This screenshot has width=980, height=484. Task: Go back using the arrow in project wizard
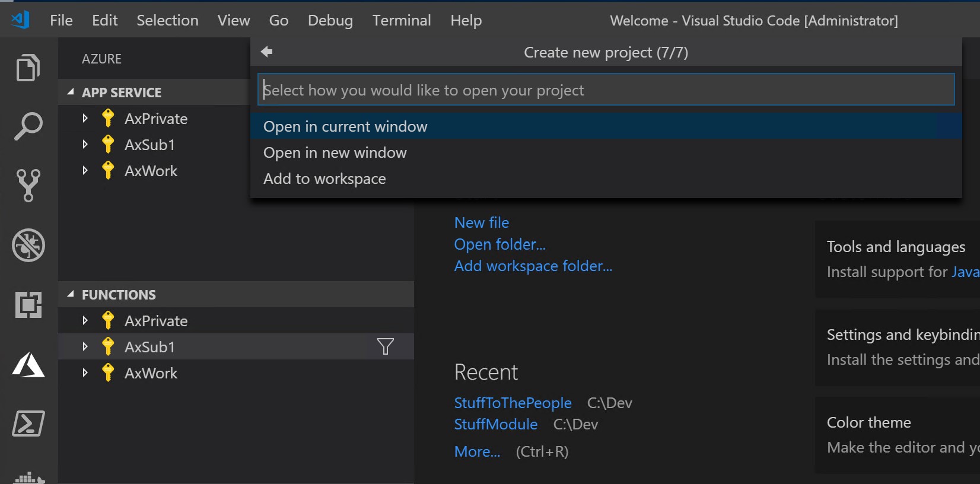pyautogui.click(x=266, y=52)
